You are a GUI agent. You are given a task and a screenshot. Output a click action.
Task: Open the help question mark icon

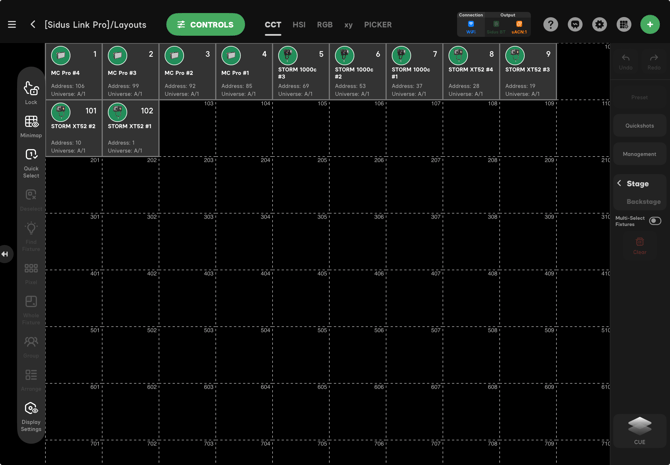[x=551, y=25]
